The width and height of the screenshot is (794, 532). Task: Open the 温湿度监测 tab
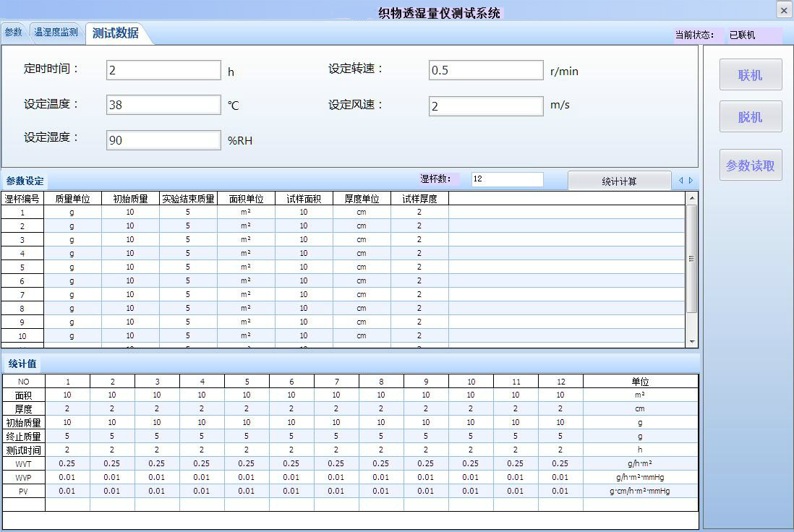(x=56, y=32)
